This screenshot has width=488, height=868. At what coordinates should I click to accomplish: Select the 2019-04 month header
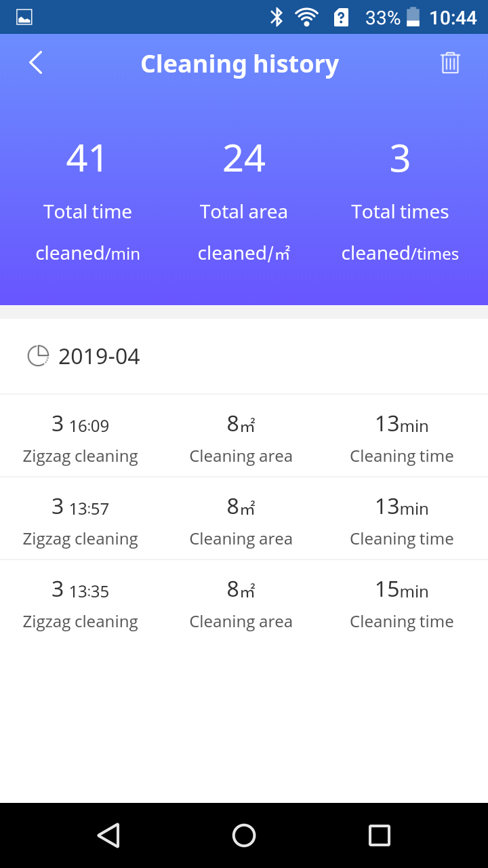pos(99,357)
